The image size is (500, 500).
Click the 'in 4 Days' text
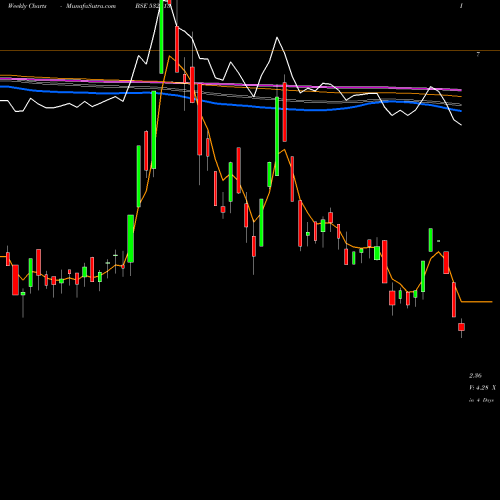(481, 400)
